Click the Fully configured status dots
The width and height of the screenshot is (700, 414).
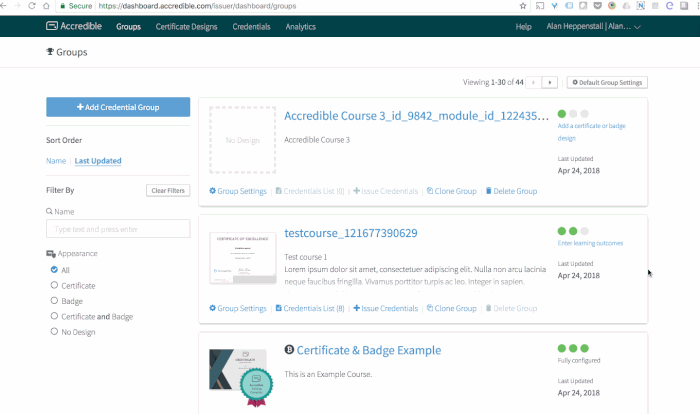(573, 348)
